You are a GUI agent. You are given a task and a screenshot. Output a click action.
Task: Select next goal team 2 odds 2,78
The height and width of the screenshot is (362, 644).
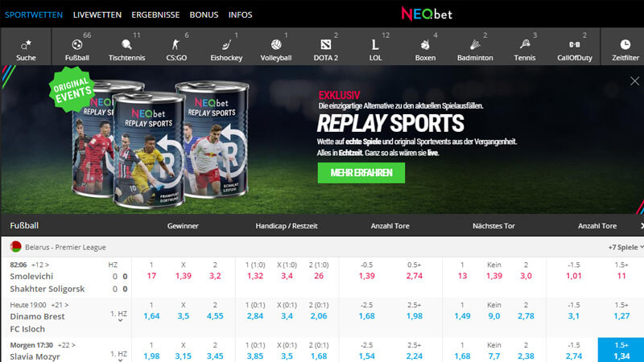(526, 316)
